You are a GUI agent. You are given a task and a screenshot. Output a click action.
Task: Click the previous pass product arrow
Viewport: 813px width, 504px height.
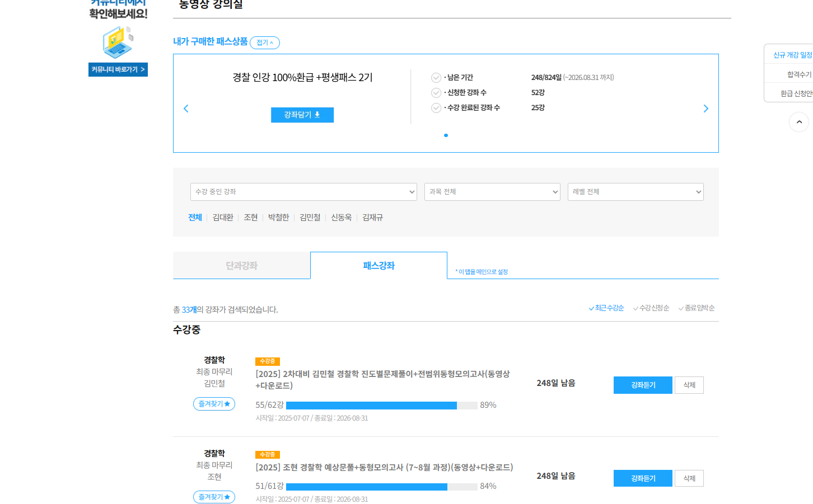186,109
